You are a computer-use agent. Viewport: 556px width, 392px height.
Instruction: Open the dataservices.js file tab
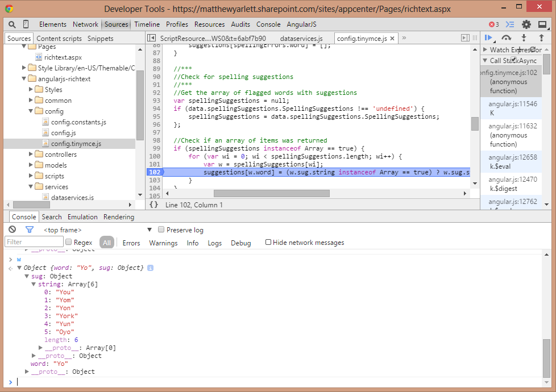[301, 38]
